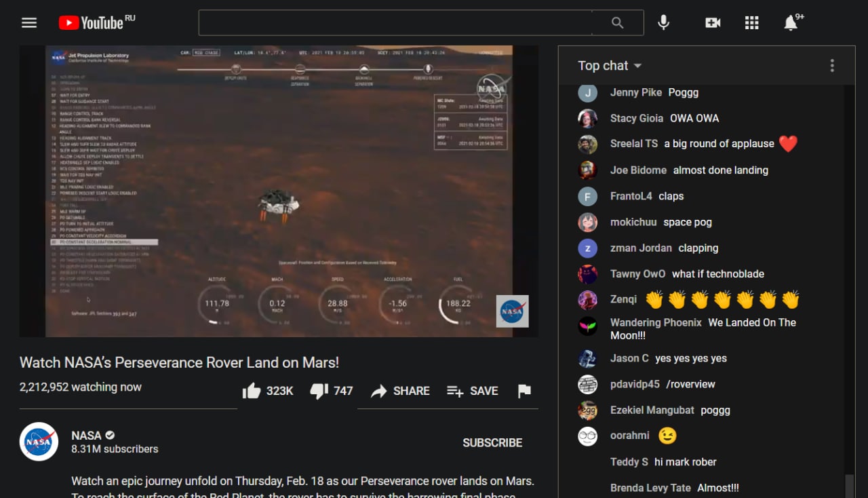Expand the Top chat dropdown

click(610, 66)
